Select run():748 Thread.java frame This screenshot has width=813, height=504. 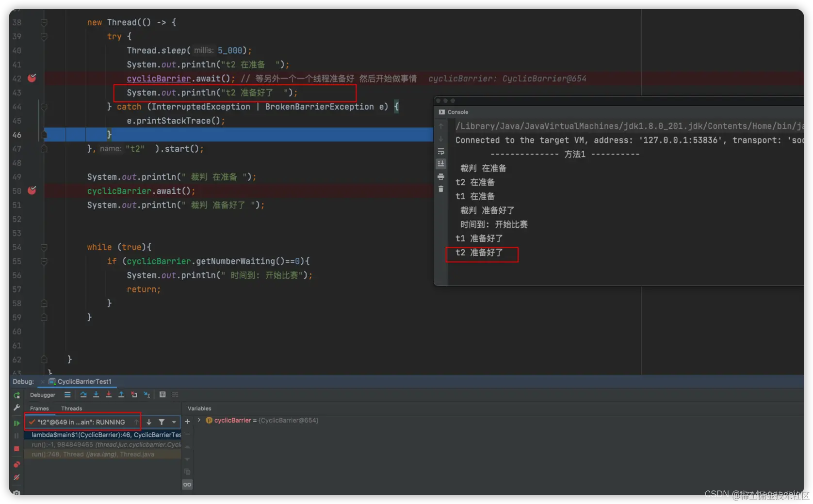pos(103,454)
